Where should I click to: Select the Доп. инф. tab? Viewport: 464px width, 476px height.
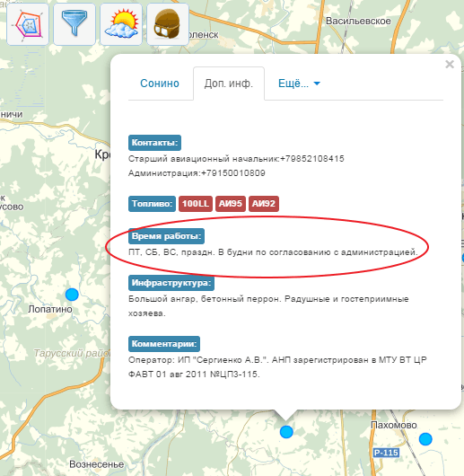pos(229,84)
